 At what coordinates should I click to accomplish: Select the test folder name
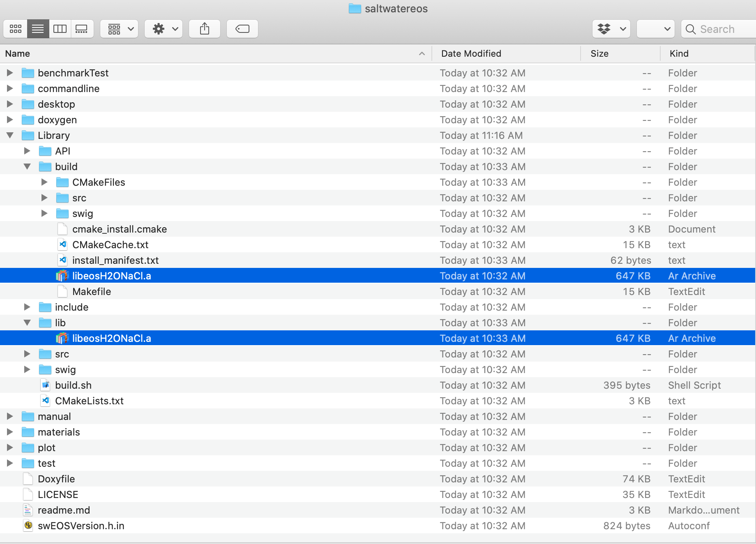click(46, 463)
